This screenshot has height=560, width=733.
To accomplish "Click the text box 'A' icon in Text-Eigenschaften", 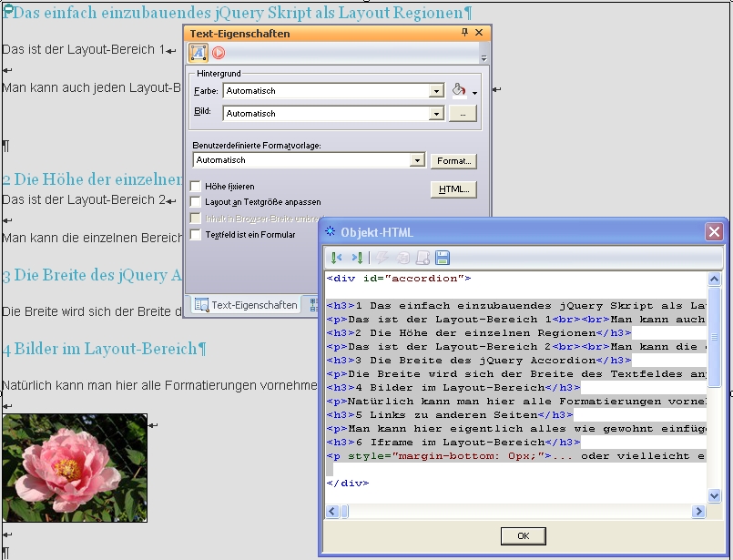I will coord(199,53).
